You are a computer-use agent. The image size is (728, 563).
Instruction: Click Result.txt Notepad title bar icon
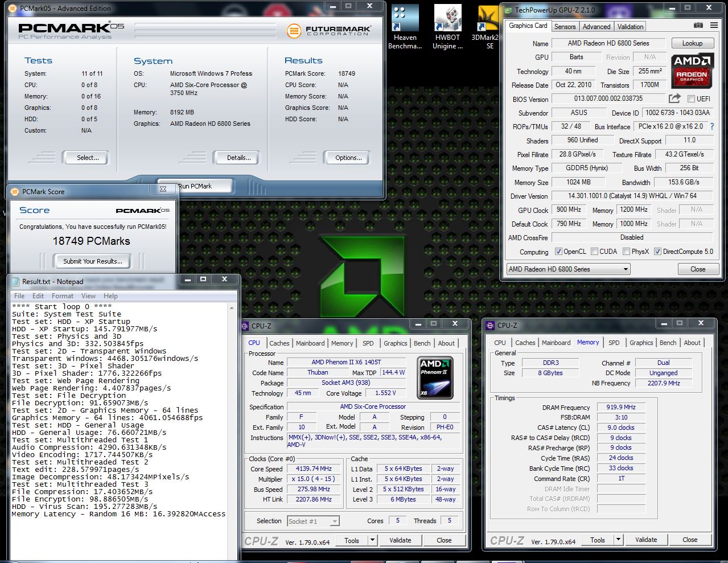point(15,281)
